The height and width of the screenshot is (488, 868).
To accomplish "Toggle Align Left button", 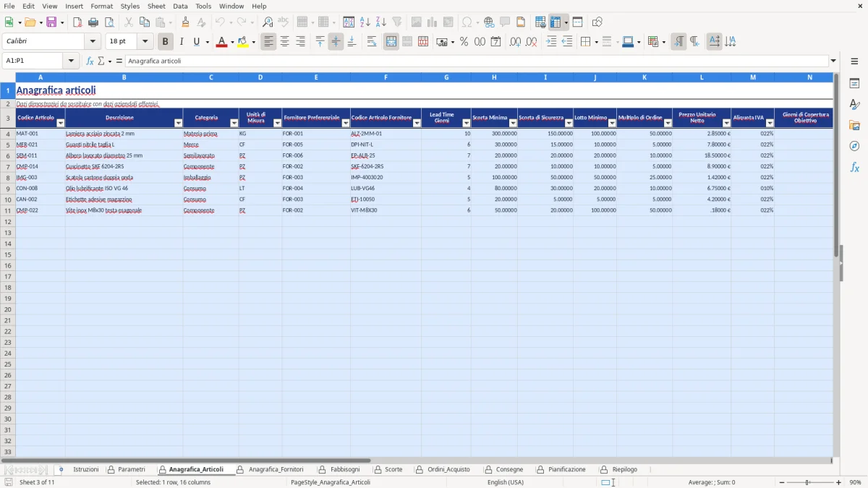I will point(268,42).
